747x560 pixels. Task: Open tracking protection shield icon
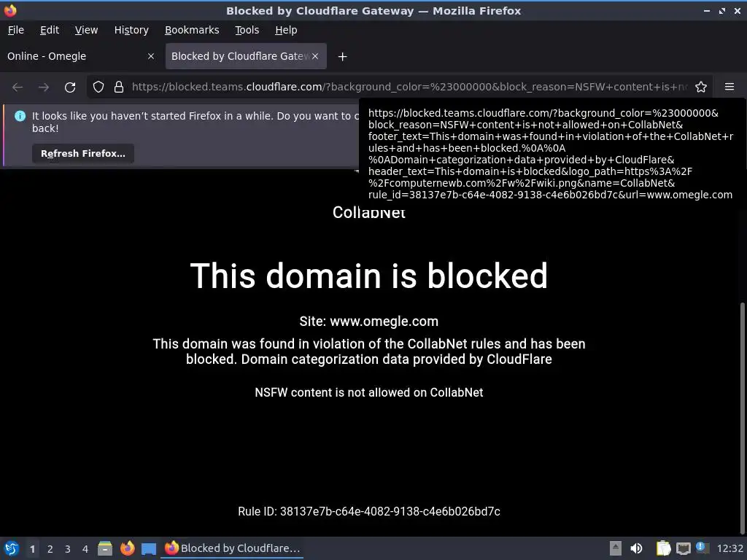[98, 87]
